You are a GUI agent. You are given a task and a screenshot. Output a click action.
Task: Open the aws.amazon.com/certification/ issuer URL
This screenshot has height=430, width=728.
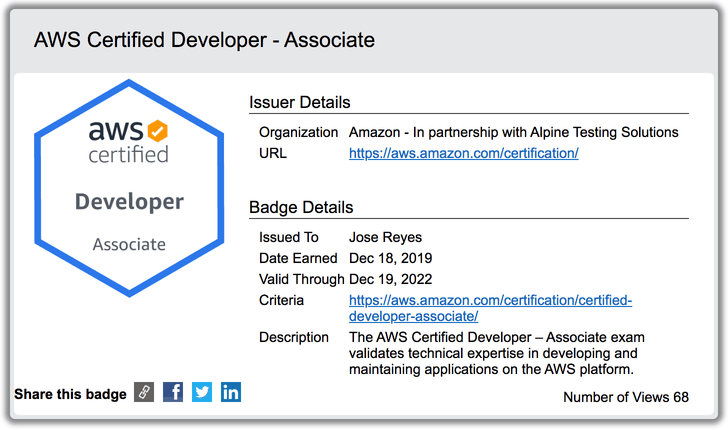point(463,153)
